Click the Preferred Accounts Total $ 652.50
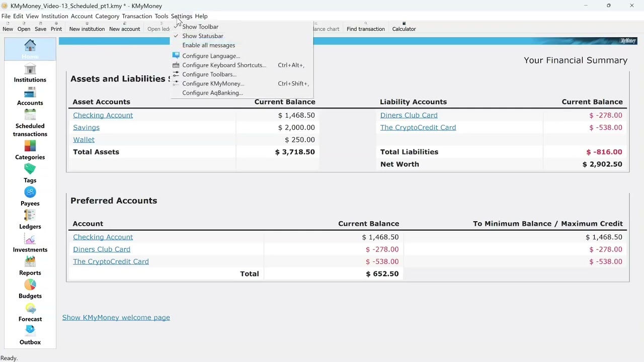The image size is (644, 362). (382, 274)
